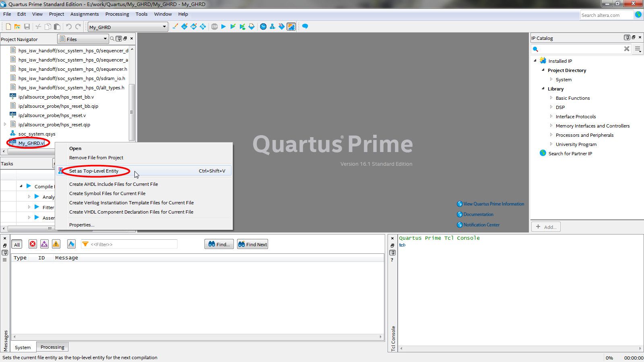
Task: Click the Redo arrow icon
Action: [78, 27]
